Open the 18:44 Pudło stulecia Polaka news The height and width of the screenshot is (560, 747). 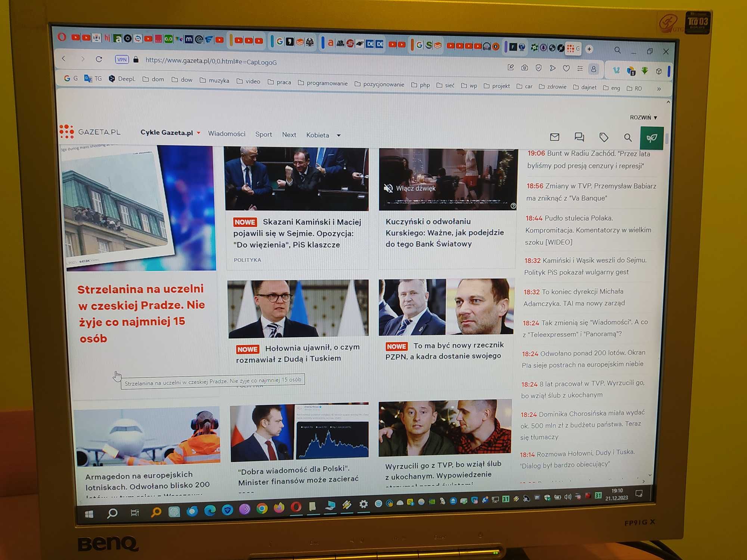click(x=588, y=230)
